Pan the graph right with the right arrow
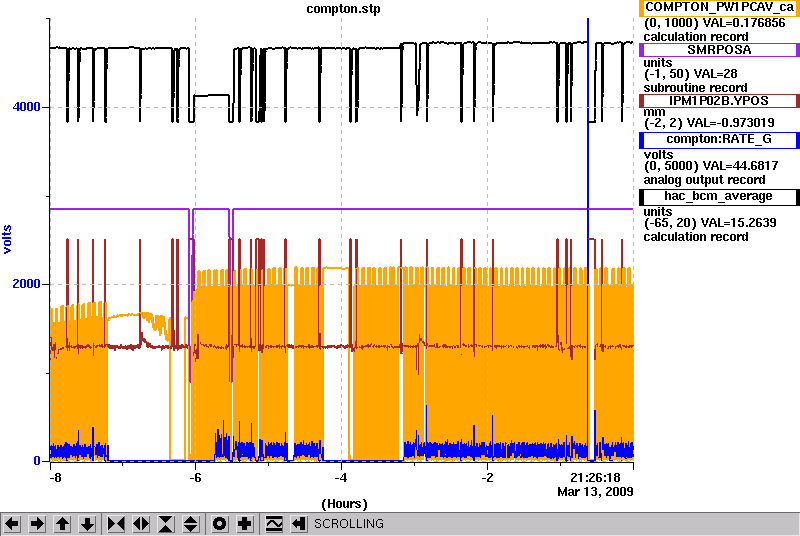Screen dimensions: 800x536 pos(37,524)
